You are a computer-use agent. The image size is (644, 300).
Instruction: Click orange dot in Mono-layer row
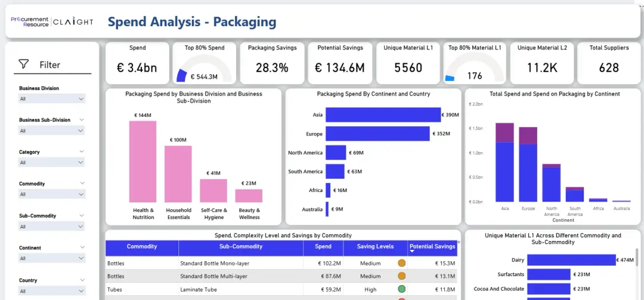402,263
